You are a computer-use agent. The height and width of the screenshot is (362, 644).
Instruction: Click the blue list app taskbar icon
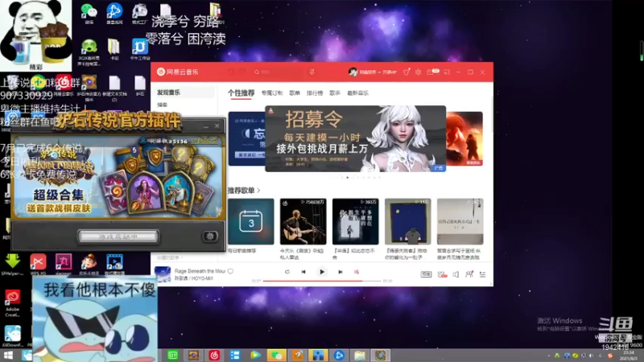235,356
